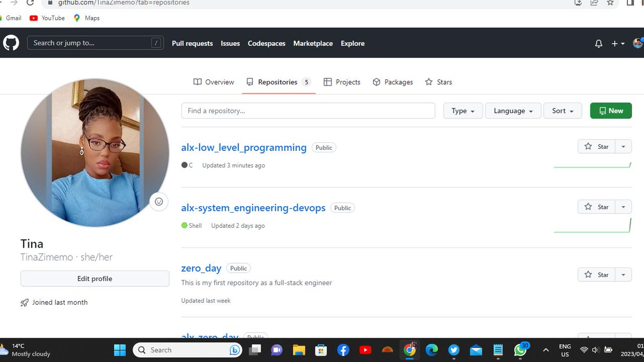Viewport: 644px width, 362px height.
Task: Open the YouTube taskbar icon
Action: pyautogui.click(x=365, y=350)
